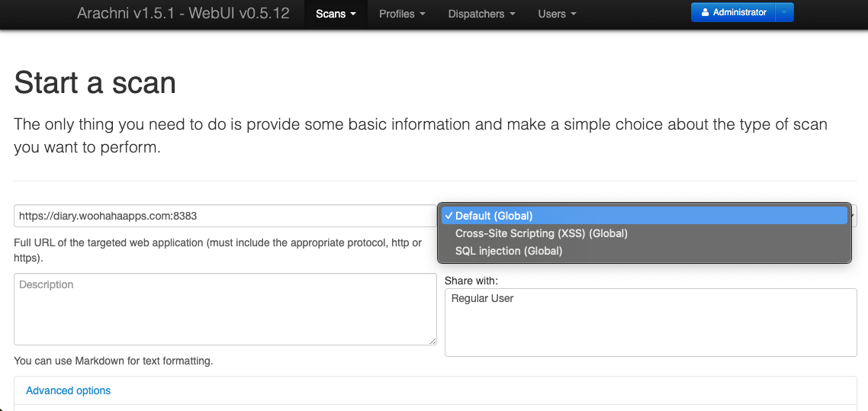868x411 pixels.
Task: Open the Dispatchers menu
Action: point(481,14)
